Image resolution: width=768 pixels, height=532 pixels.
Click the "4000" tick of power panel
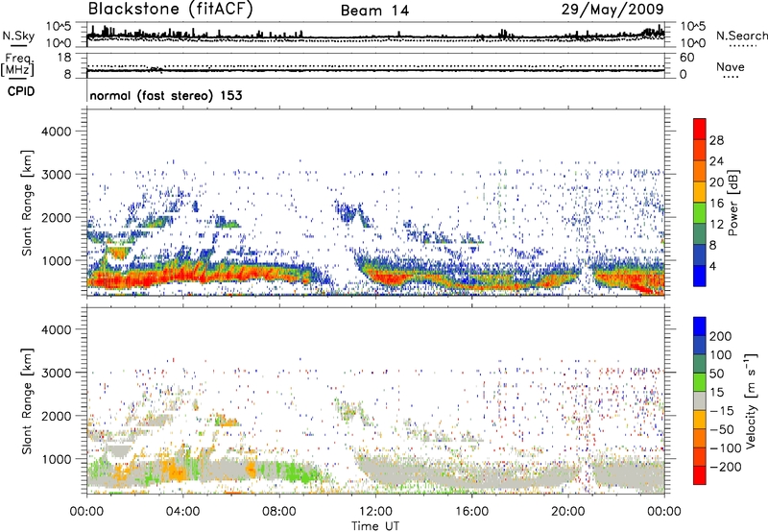pos(56,132)
